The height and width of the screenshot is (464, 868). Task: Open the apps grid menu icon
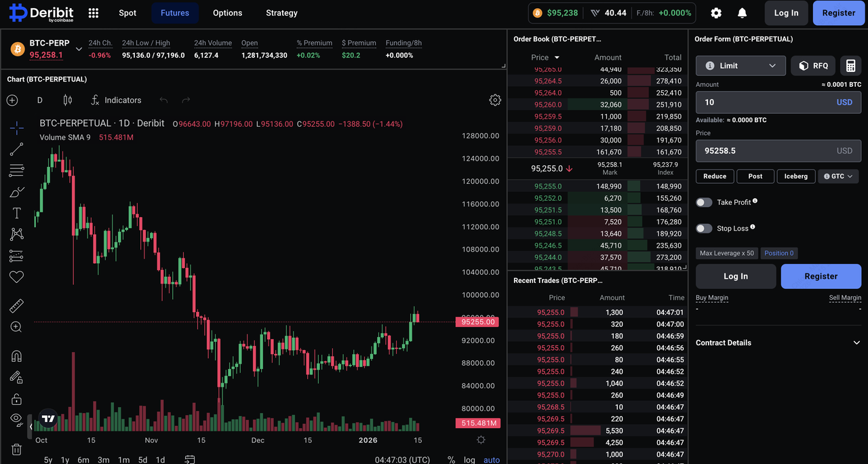coord(94,13)
